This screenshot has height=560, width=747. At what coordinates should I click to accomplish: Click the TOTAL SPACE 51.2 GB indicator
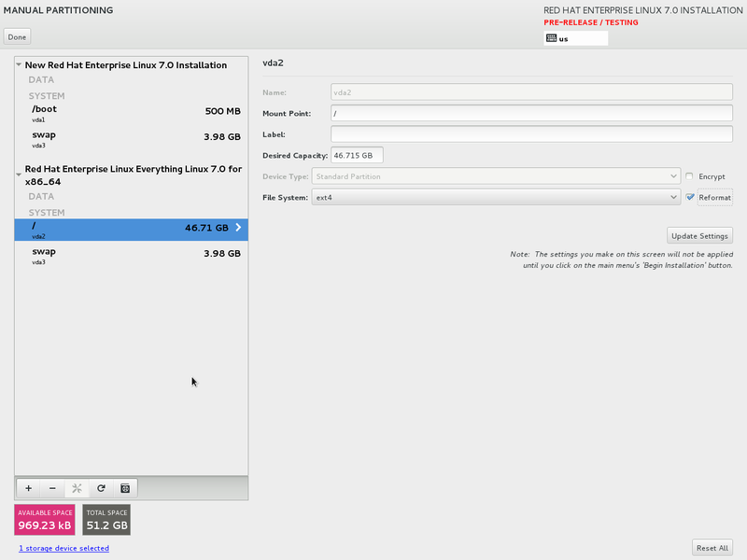pos(106,520)
